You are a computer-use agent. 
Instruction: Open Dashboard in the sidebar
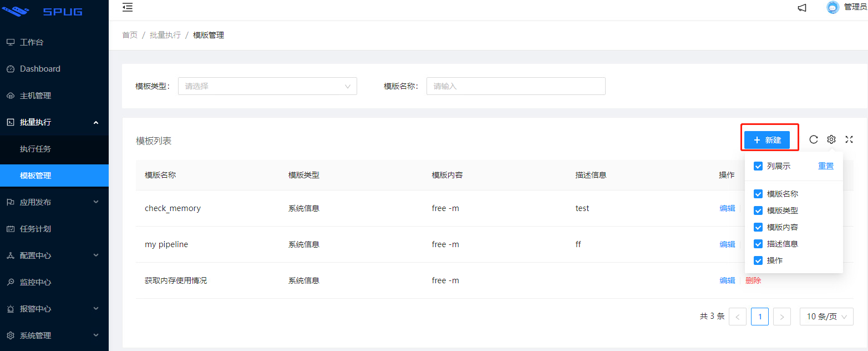coord(54,69)
